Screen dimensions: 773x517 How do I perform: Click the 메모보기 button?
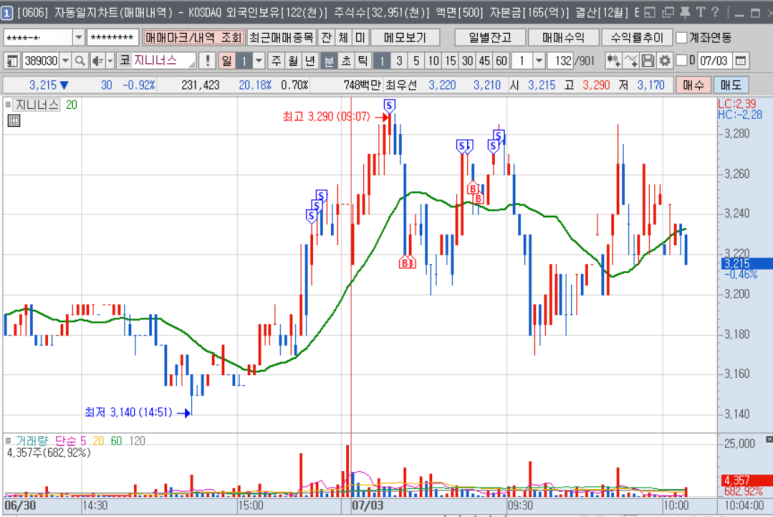[405, 37]
